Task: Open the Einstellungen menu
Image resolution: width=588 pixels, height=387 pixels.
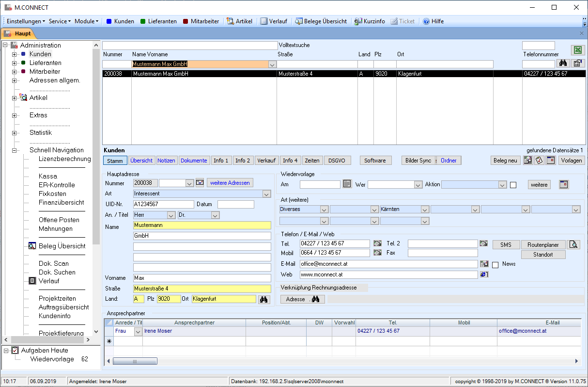Action: pos(26,21)
